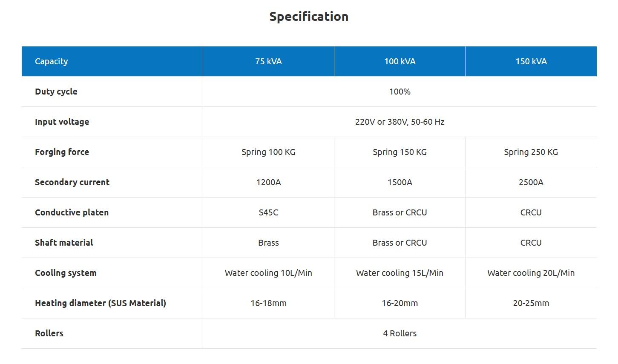Select the 100 kVA column header
The width and height of the screenshot is (618, 364).
(x=400, y=61)
